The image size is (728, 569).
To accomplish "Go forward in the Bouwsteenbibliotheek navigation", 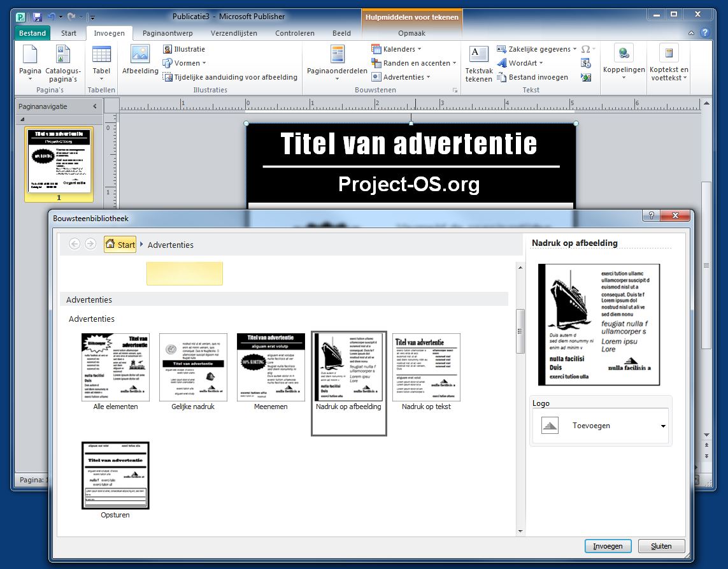I will 90,244.
